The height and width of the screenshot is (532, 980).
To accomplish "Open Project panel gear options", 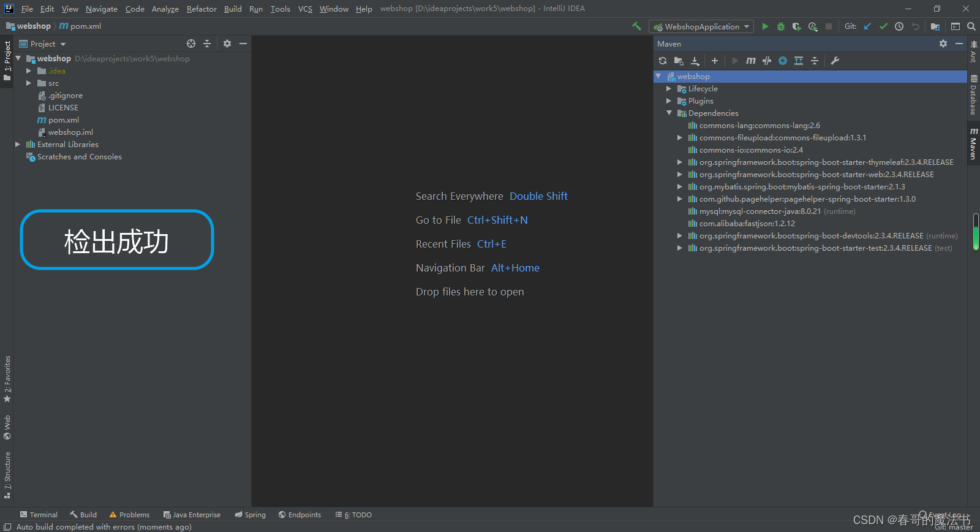I will [x=227, y=44].
